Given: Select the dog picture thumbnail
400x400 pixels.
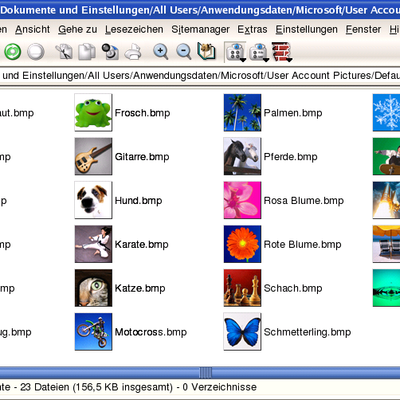Looking at the screenshot, I should 93,200.
